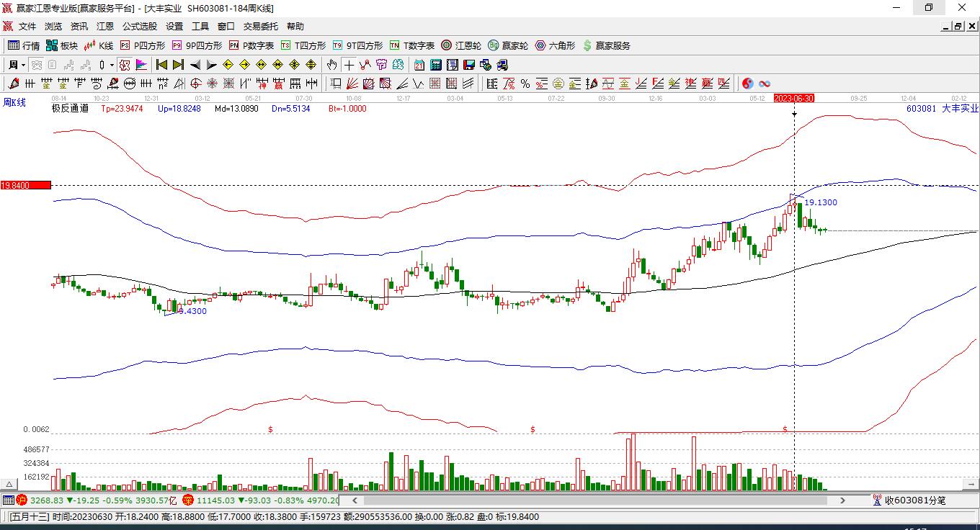The height and width of the screenshot is (530, 980).
Task: Jump to the first bar
Action: click(161, 65)
